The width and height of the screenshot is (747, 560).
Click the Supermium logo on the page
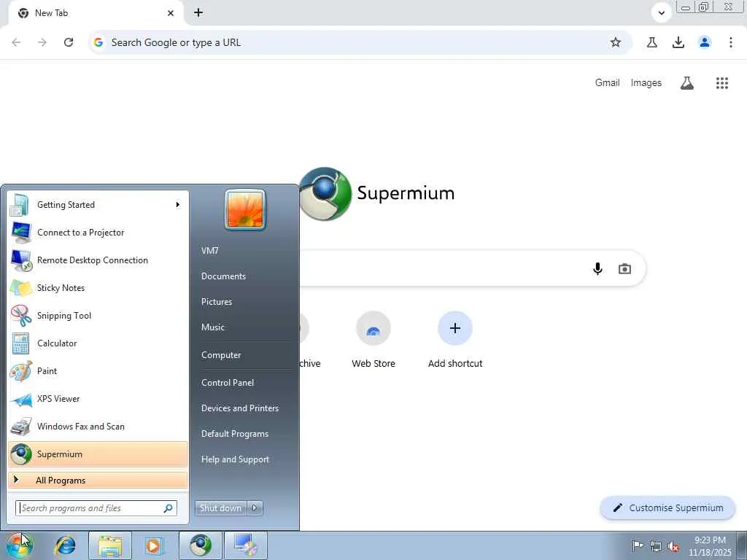pos(325,193)
